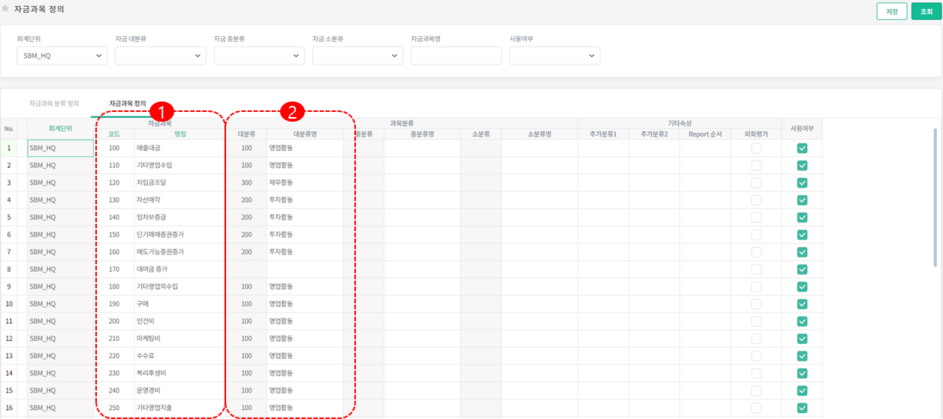Open the 자금 중분류 filter dropdown
Viewport: 943px width, 419px height.
tap(258, 56)
